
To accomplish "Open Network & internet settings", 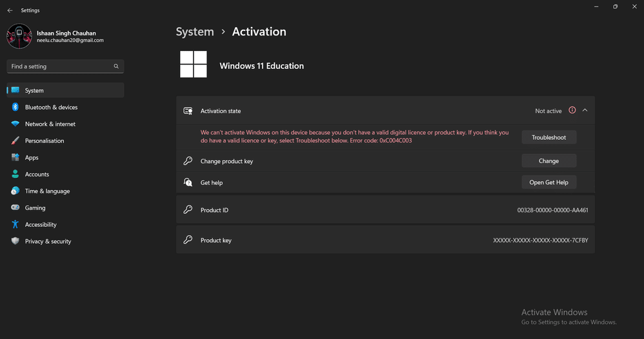I will click(65, 124).
